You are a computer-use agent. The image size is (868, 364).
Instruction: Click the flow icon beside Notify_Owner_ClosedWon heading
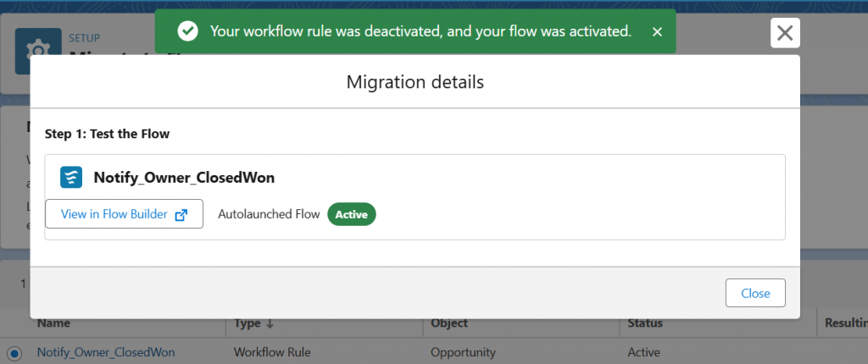(x=71, y=178)
